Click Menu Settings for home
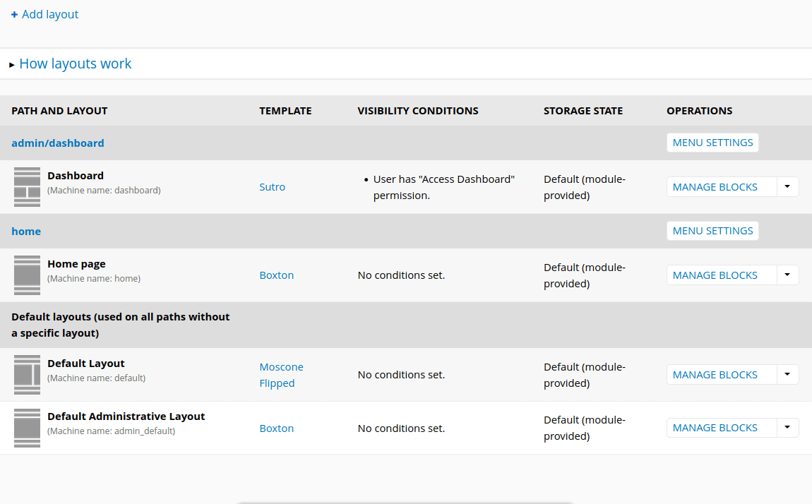 (712, 230)
